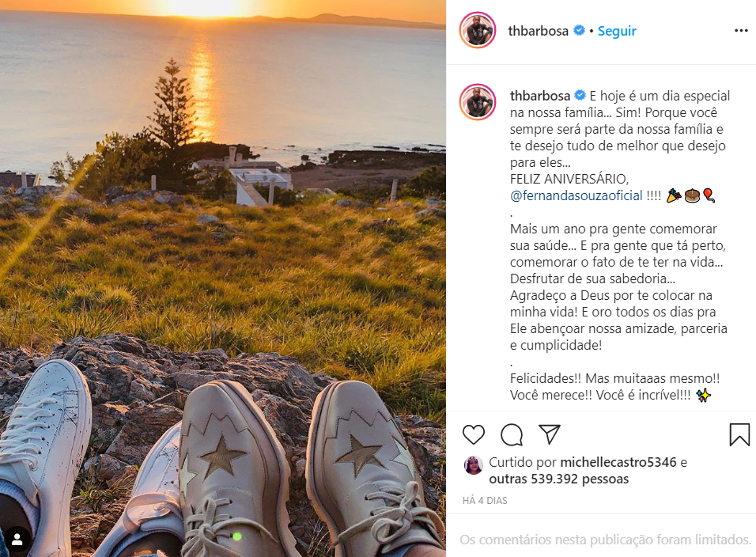
Task: Open thbarbosa profile picture in header
Action: pos(478,30)
